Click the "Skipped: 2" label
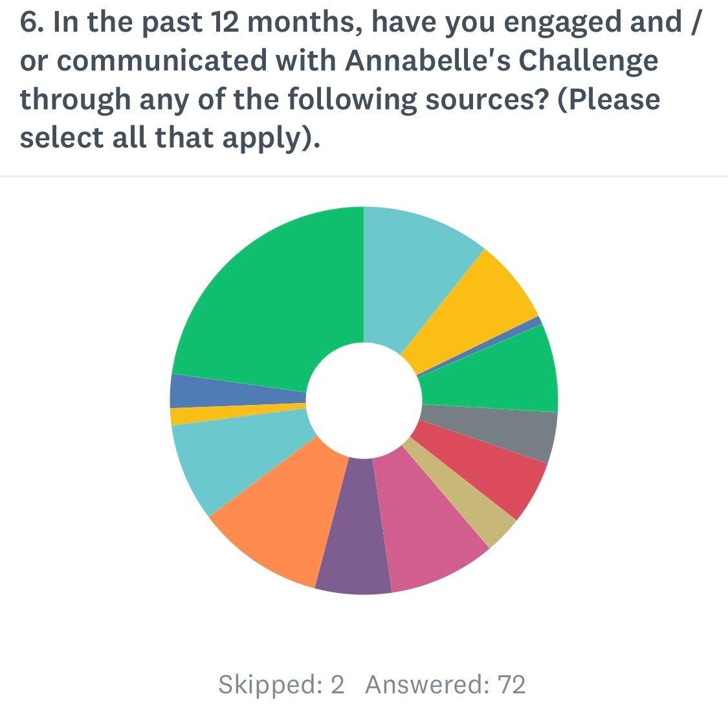The width and height of the screenshot is (728, 716). pyautogui.click(x=281, y=684)
